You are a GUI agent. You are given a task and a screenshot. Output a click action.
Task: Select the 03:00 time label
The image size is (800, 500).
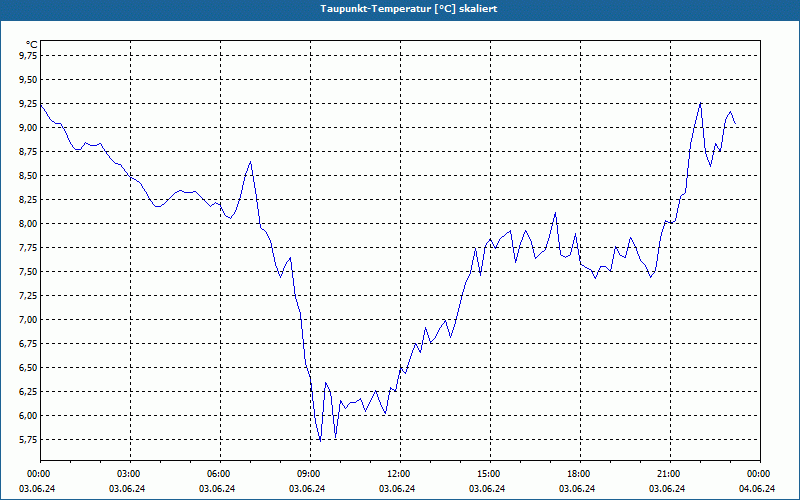127,474
